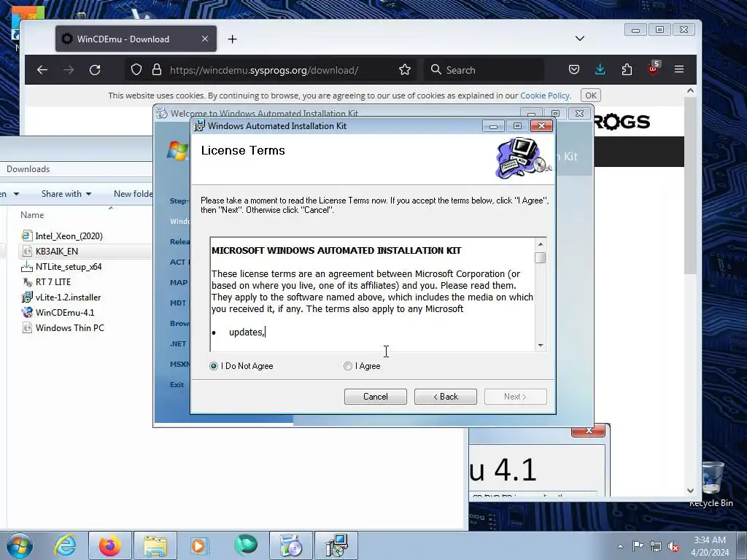The width and height of the screenshot is (747, 560).
Task: Click Action Center flag icon
Action: pyautogui.click(x=638, y=545)
